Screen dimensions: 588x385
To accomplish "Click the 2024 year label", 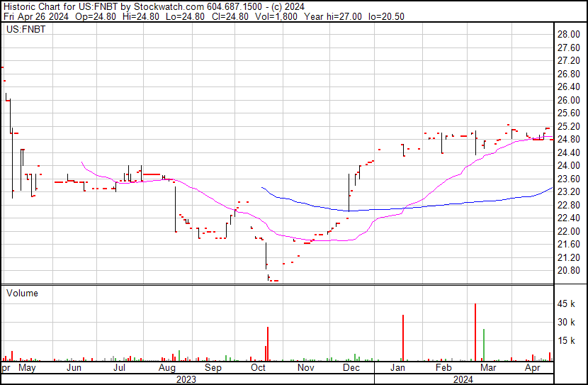I will coord(463,380).
